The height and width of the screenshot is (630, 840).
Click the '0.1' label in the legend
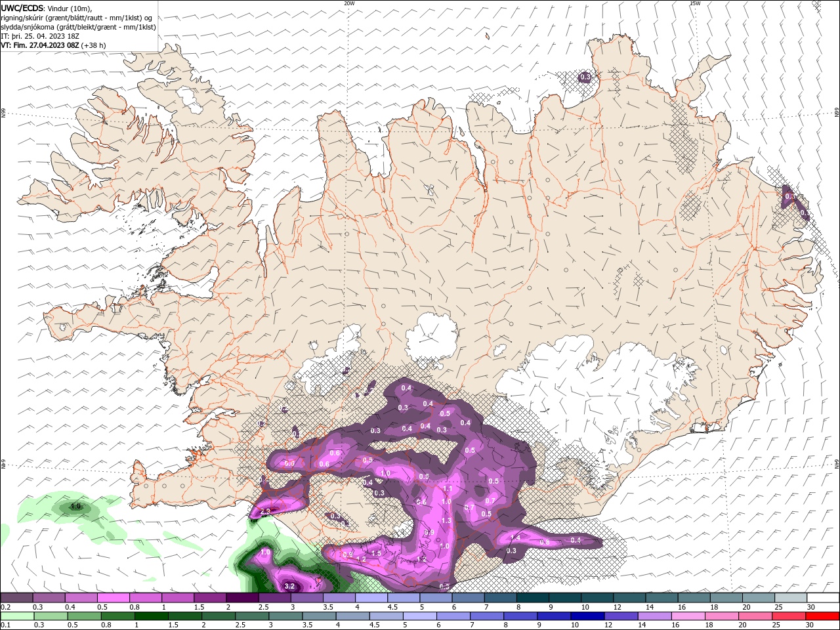(6, 625)
